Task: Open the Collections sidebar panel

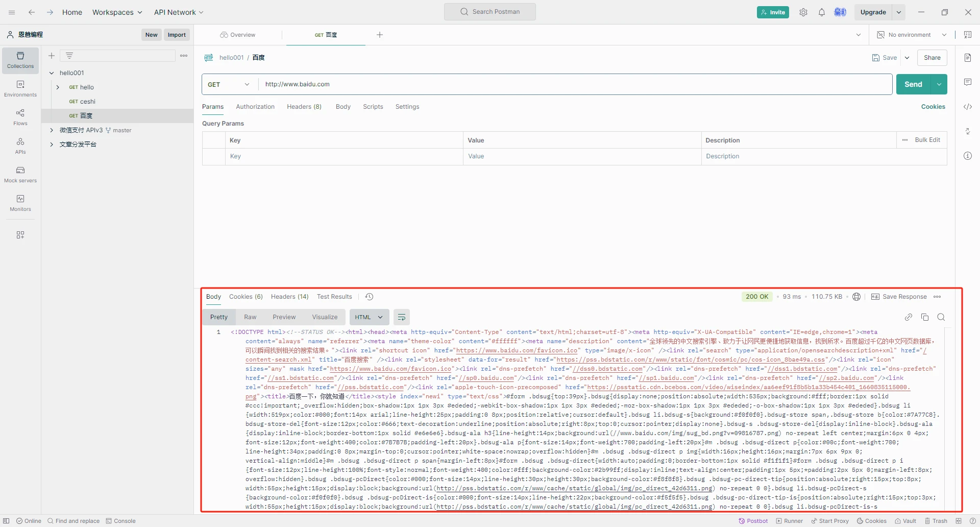Action: (x=20, y=60)
